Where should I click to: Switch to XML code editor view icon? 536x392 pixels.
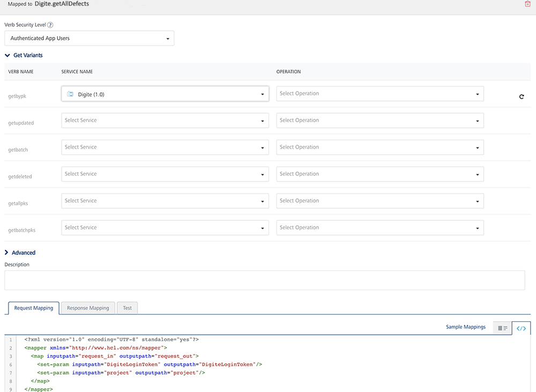pyautogui.click(x=521, y=328)
